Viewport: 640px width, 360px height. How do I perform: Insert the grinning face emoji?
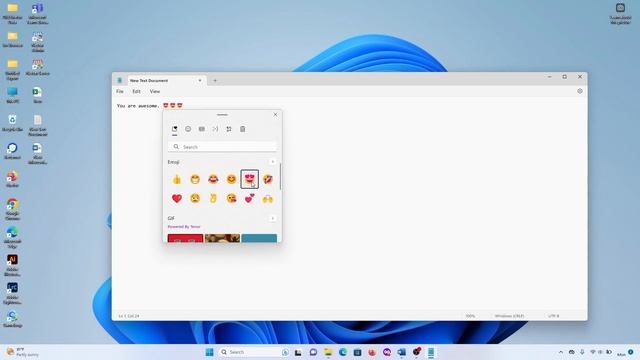click(x=195, y=179)
